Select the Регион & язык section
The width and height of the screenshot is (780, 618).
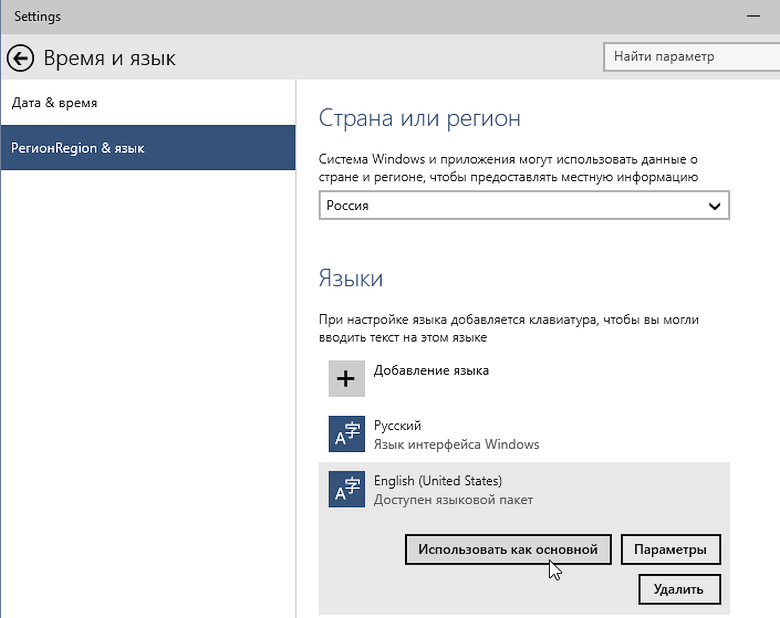click(148, 148)
